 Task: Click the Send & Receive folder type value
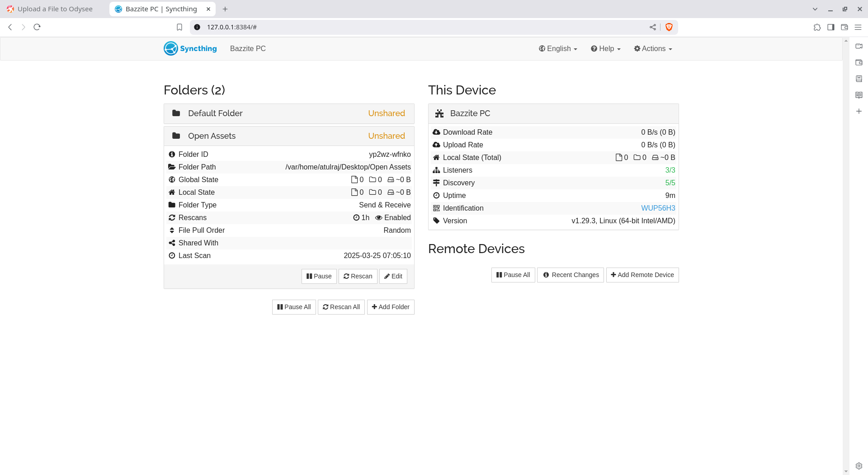385,205
